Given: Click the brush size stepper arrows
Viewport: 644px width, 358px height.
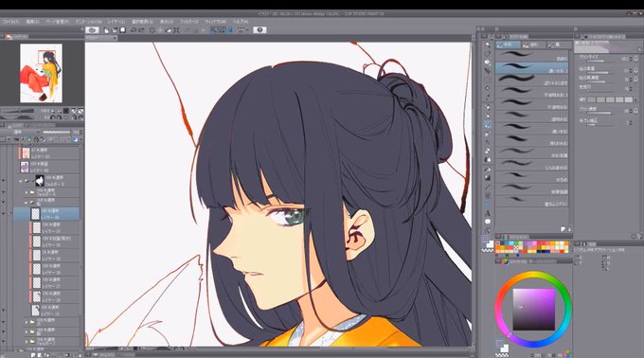Looking at the screenshot, I should [631, 59].
